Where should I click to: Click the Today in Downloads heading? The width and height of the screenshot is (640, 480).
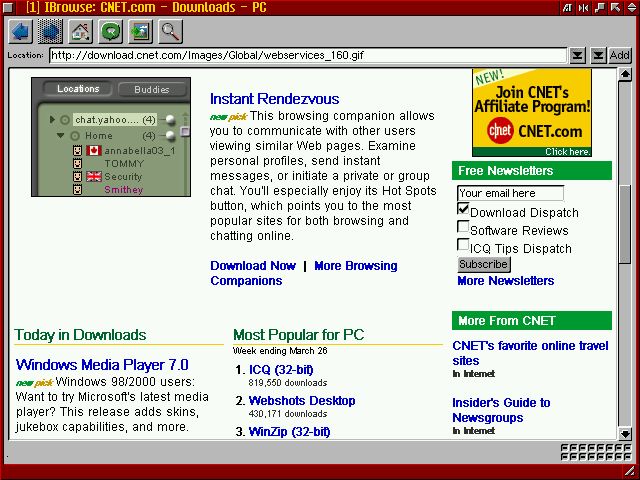pyautogui.click(x=80, y=335)
